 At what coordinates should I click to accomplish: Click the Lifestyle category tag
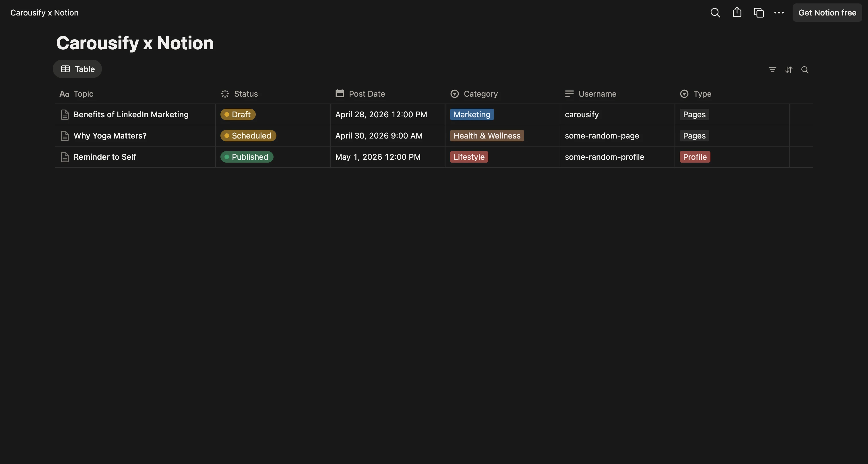[469, 157]
